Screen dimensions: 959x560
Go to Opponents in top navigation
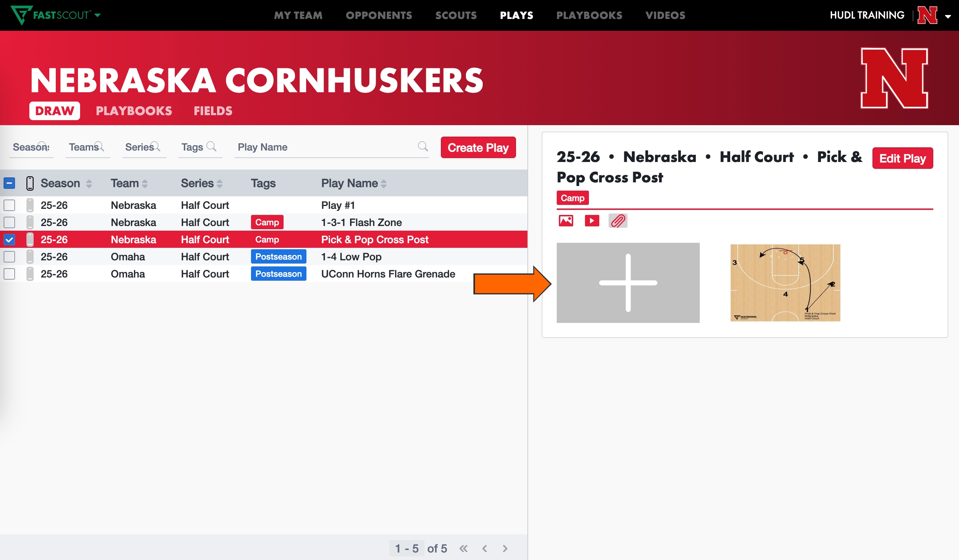(x=379, y=15)
